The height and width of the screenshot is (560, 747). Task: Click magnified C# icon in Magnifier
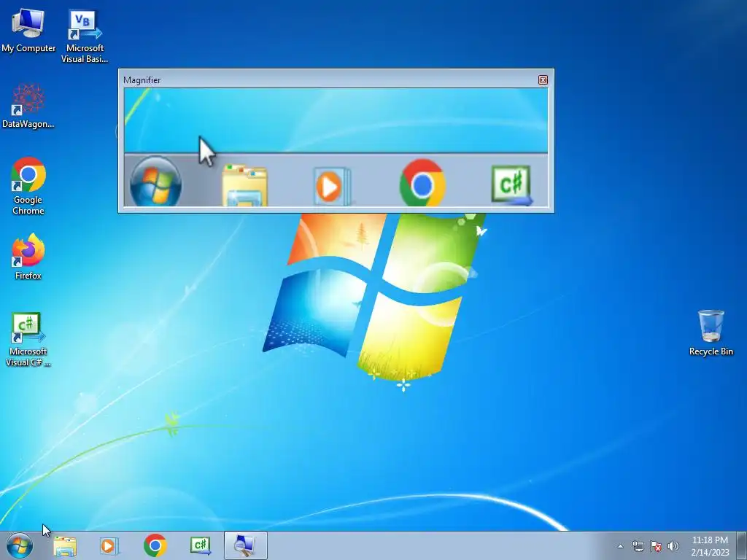point(511,185)
